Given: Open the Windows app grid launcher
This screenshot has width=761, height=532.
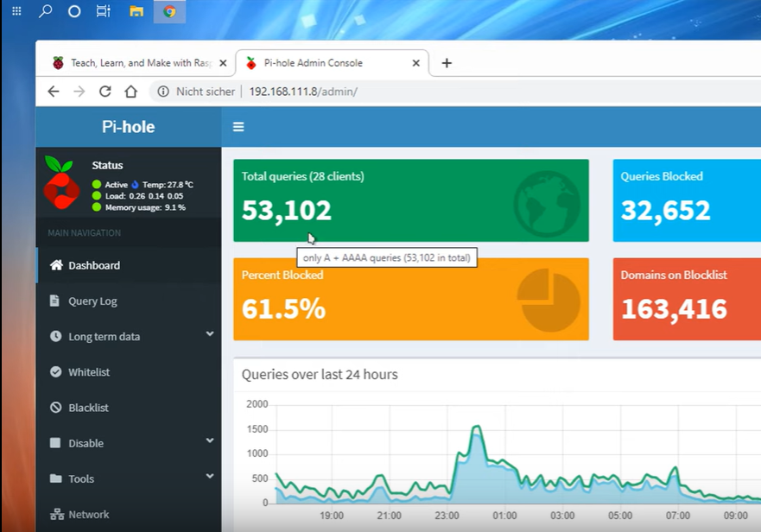Looking at the screenshot, I should tap(16, 11).
